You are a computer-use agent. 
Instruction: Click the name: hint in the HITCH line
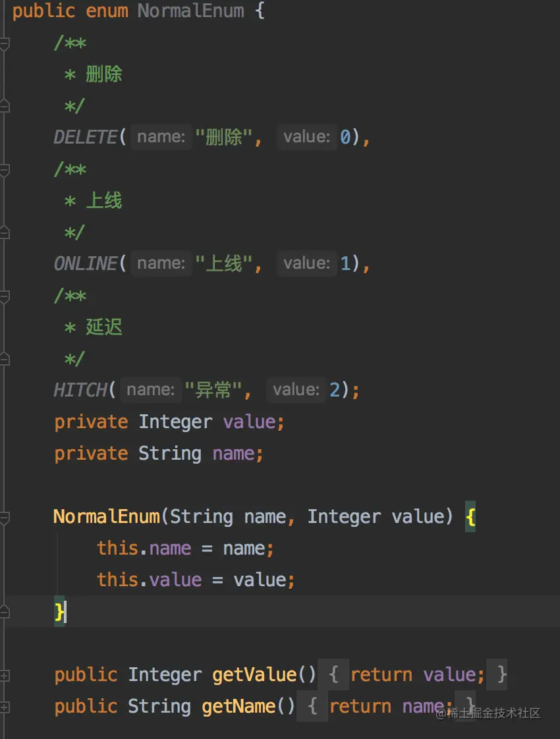151,389
